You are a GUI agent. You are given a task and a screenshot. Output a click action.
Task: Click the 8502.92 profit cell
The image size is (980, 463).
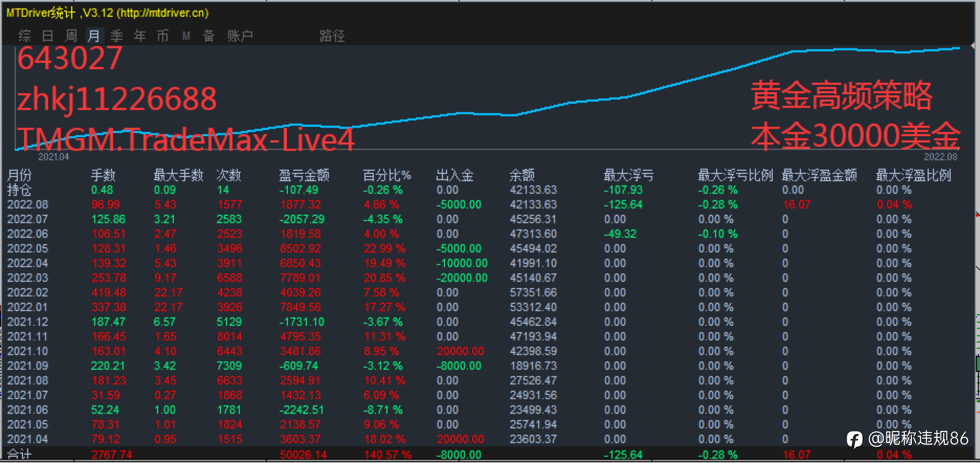click(300, 249)
